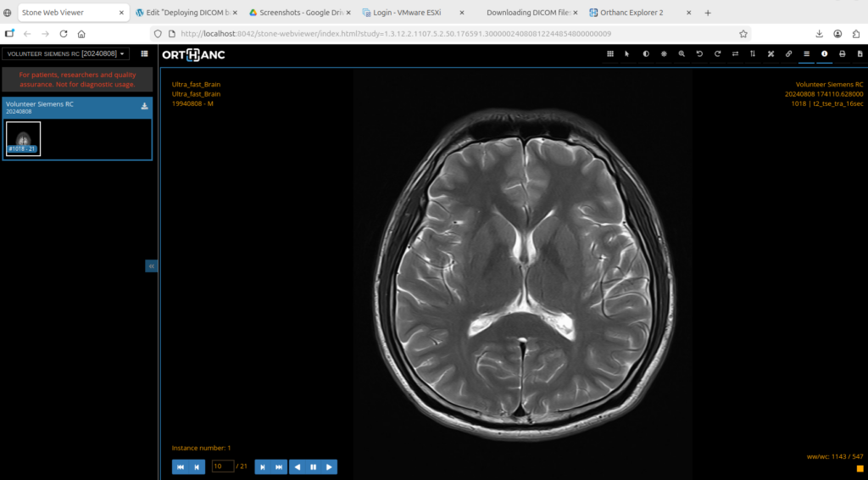Rotate image counter-clockwise in toolbar
Image resolution: width=868 pixels, height=480 pixels.
pos(699,53)
